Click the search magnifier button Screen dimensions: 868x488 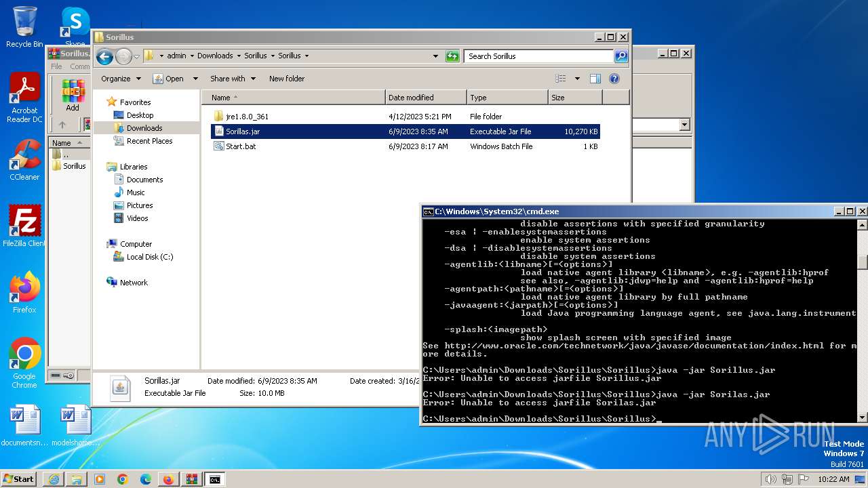click(620, 56)
